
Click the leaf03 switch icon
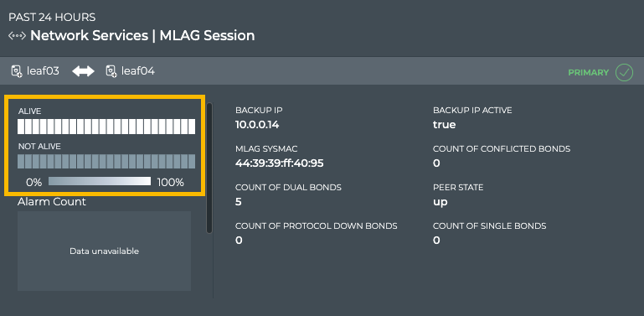[x=17, y=71]
